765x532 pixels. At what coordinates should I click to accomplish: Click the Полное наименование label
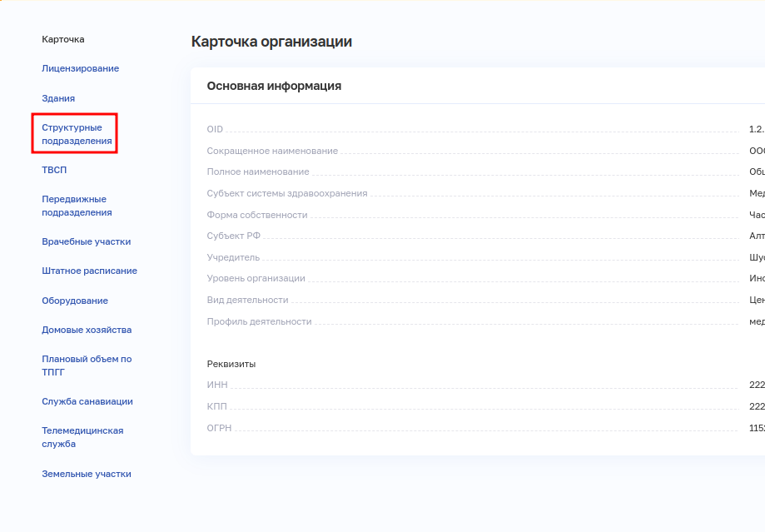258,172
